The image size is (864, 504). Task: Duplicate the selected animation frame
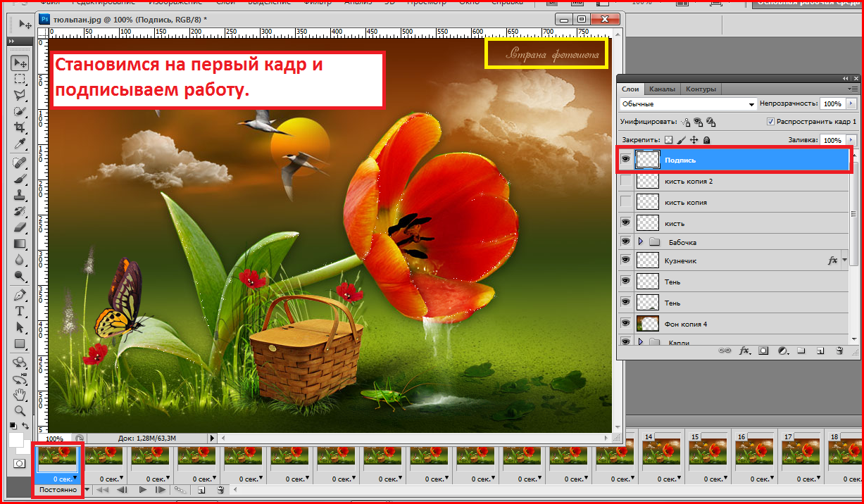(201, 490)
